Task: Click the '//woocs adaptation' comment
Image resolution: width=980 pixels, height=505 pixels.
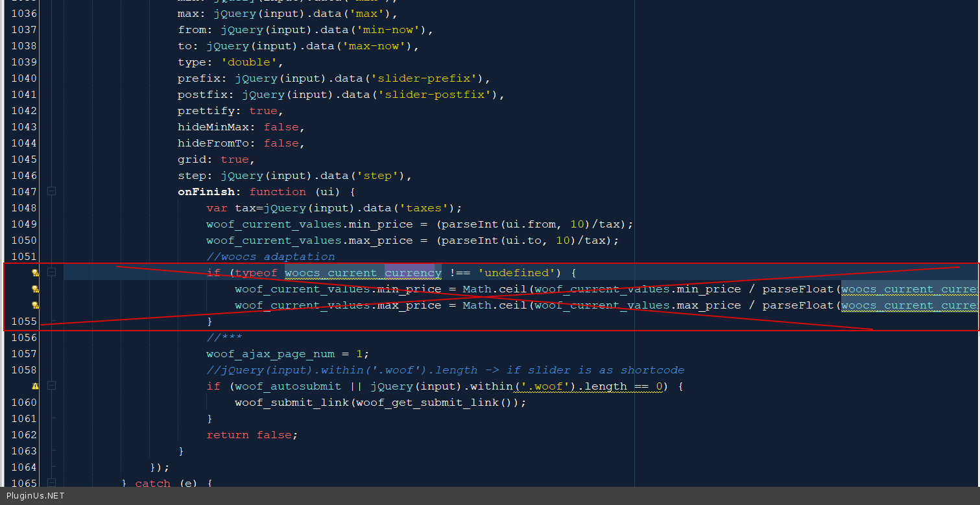Action: (x=270, y=257)
